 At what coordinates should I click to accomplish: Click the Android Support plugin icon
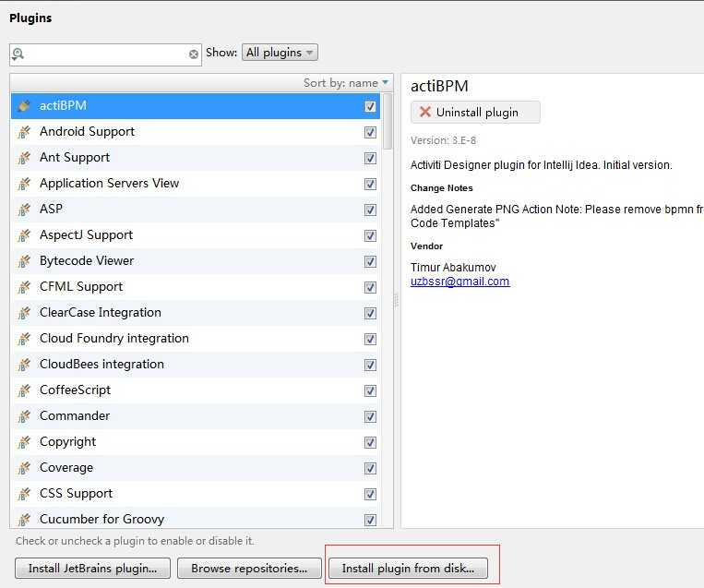[x=24, y=132]
